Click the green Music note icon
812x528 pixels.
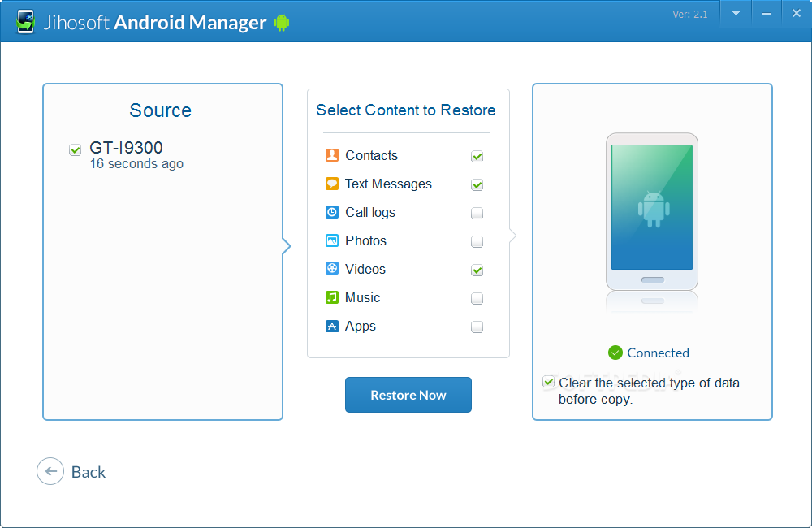point(332,297)
